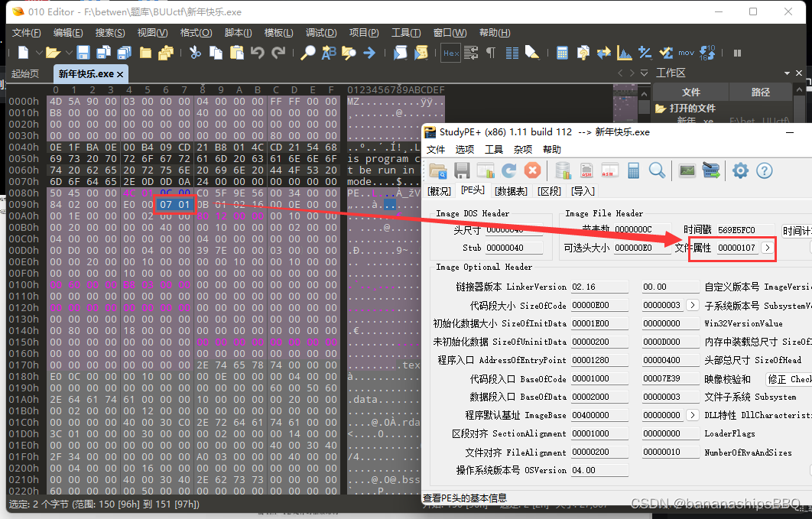The image size is (812, 519).
Task: Click the 路径 column header
Action: [760, 92]
